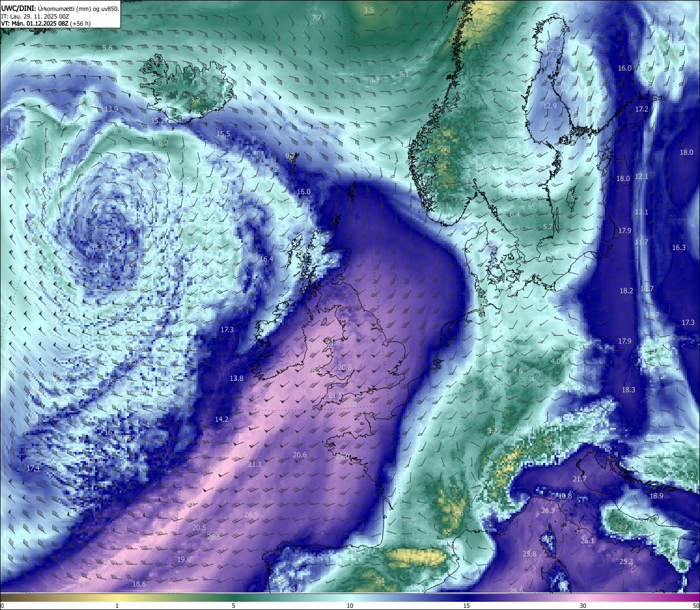The image size is (700, 610).
Task: Click the '26.3' value in the Mediterranean
Action: 548,510
